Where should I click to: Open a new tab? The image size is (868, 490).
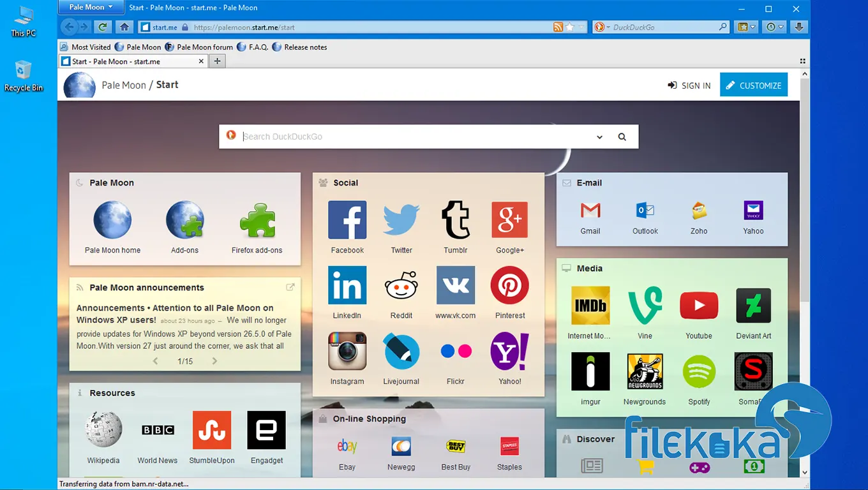217,61
